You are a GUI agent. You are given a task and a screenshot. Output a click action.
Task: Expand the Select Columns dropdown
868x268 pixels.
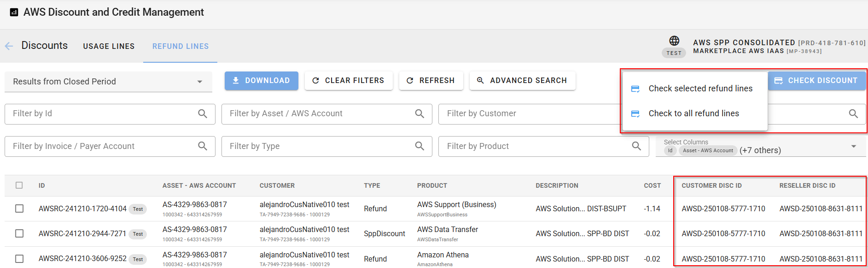pos(853,147)
